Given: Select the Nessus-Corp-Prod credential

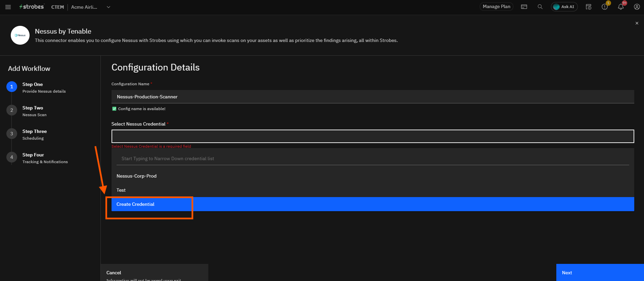Looking at the screenshot, I should 373,176.
